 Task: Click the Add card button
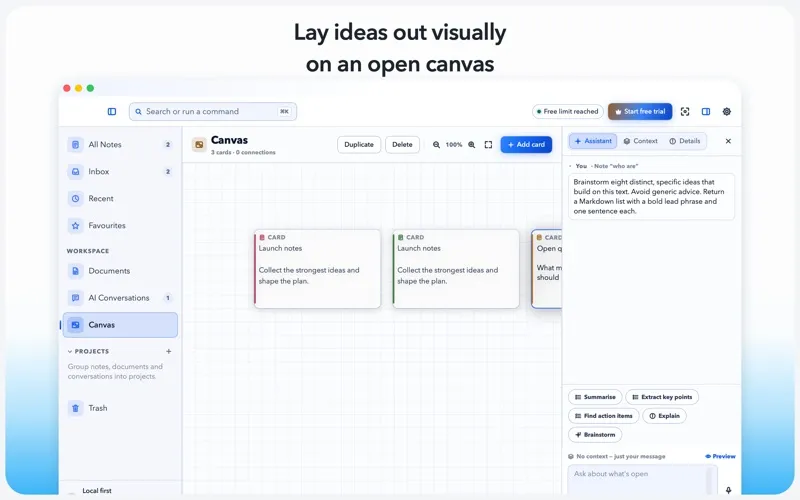(526, 145)
